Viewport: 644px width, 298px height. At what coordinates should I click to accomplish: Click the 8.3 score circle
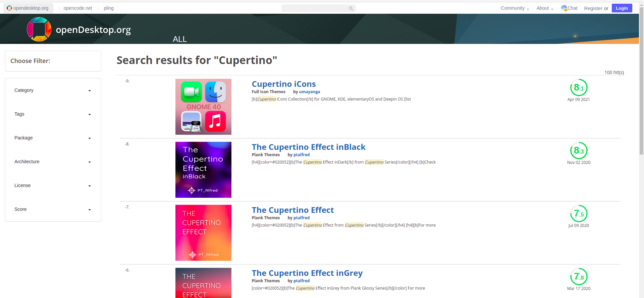coord(579,151)
